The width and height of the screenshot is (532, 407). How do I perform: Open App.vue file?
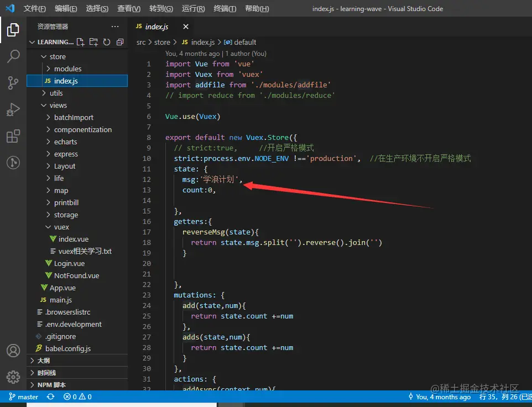coord(77,288)
